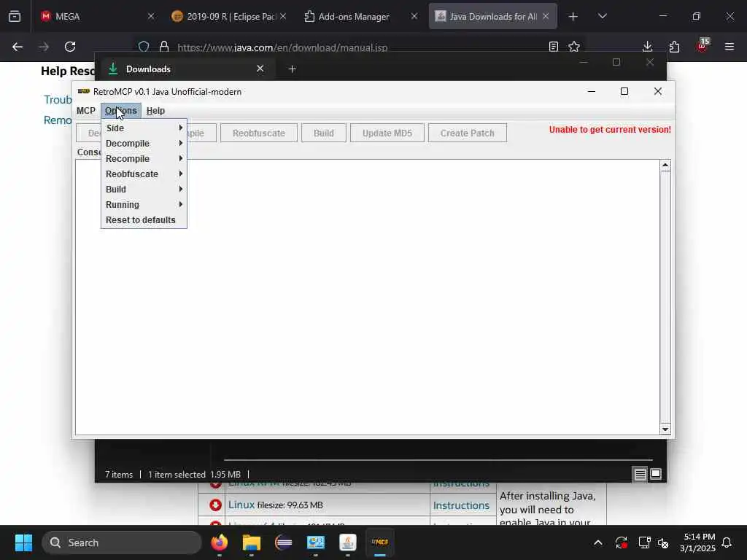The width and height of the screenshot is (747, 560).
Task: Choose Reset to defaults option
Action: 144,219
